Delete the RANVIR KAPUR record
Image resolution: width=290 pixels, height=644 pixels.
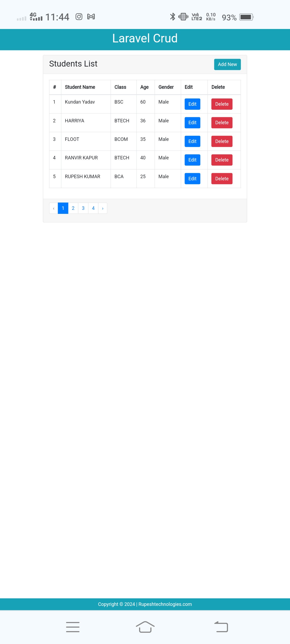(x=222, y=160)
